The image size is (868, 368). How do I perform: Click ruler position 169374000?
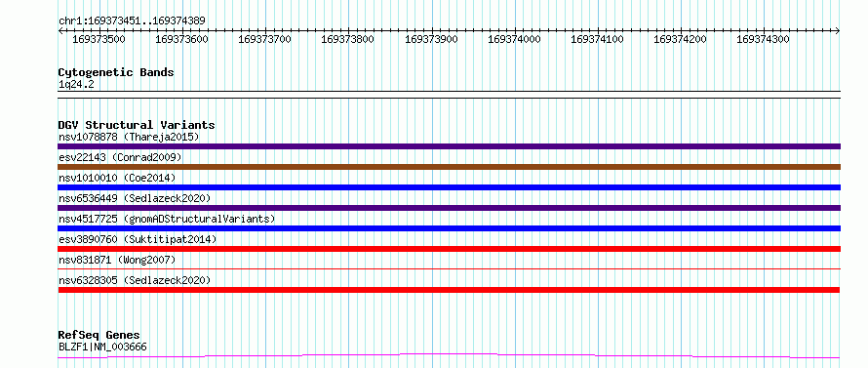514,39
